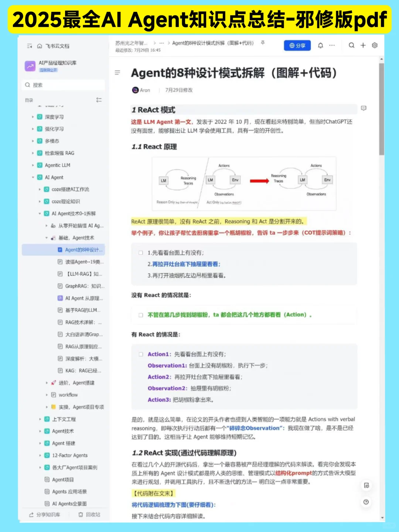The width and height of the screenshot is (399, 532).
Task: Select the Agent的8种设计... document
Action: 64,250
